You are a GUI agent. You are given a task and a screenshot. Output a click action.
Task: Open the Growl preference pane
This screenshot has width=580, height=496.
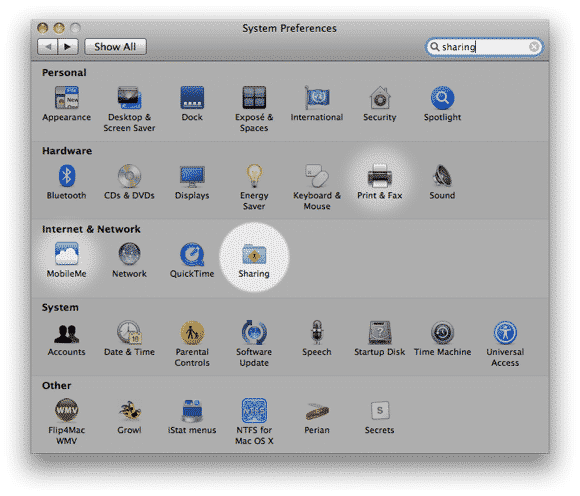click(x=129, y=417)
